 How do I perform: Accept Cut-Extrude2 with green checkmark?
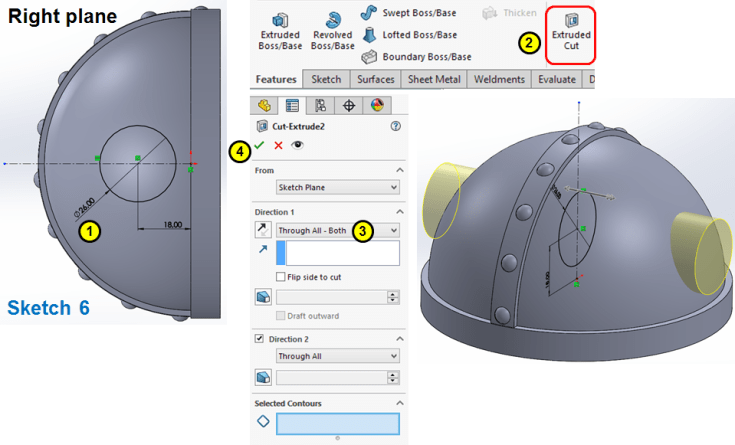259,145
